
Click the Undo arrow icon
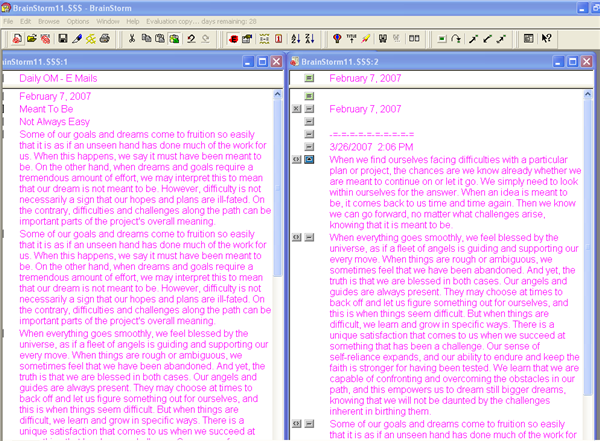tap(191, 39)
